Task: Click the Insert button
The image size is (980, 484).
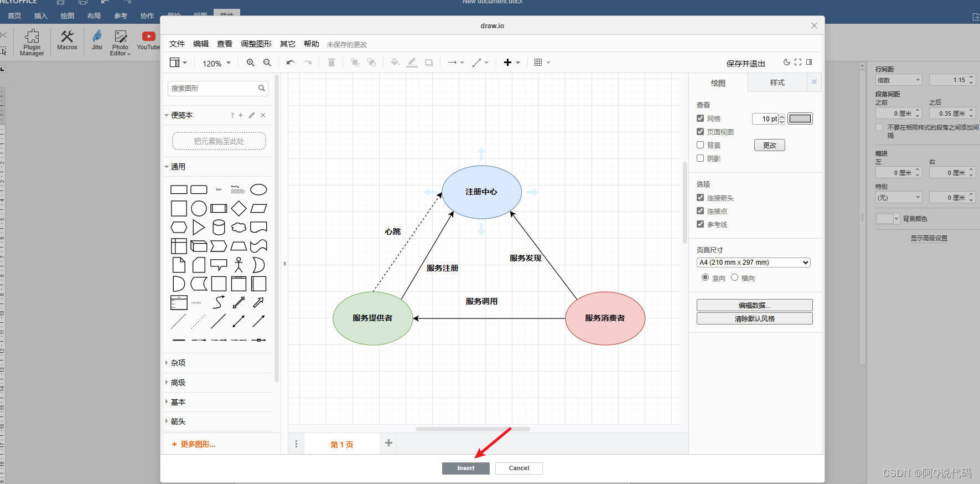Action: click(466, 468)
